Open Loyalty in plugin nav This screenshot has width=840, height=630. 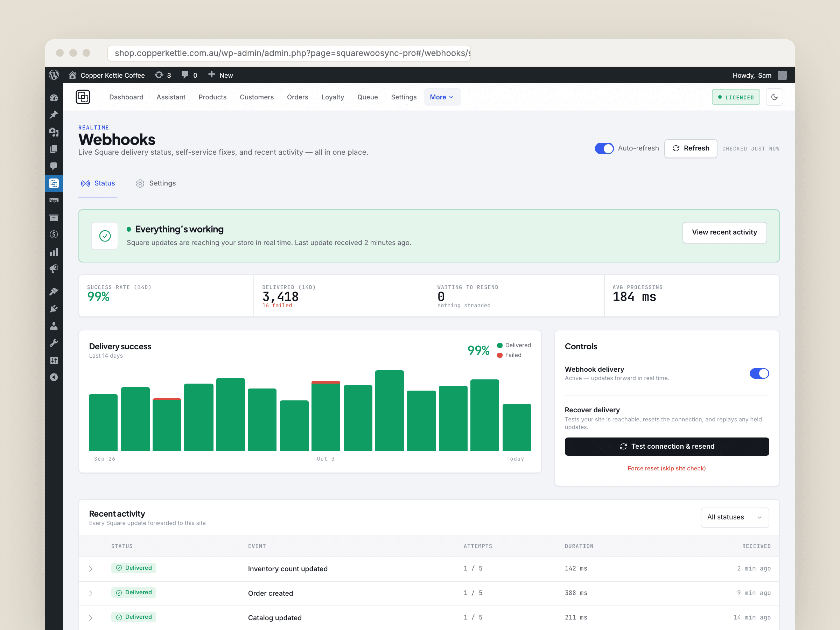(x=332, y=97)
